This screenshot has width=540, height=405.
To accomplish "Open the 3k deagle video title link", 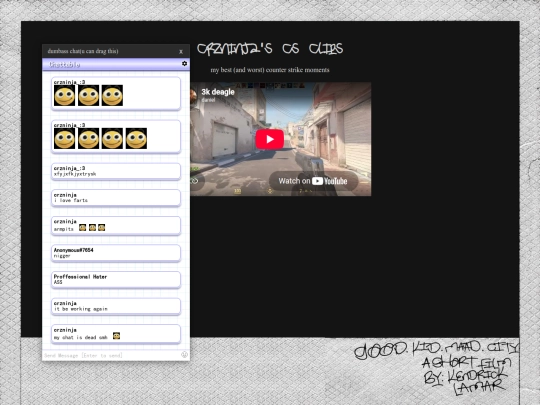I will coord(218,92).
